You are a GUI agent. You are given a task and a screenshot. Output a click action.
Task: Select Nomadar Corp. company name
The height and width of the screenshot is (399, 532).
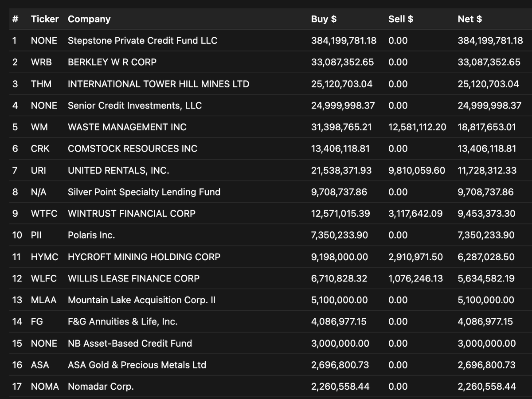pyautogui.click(x=101, y=387)
